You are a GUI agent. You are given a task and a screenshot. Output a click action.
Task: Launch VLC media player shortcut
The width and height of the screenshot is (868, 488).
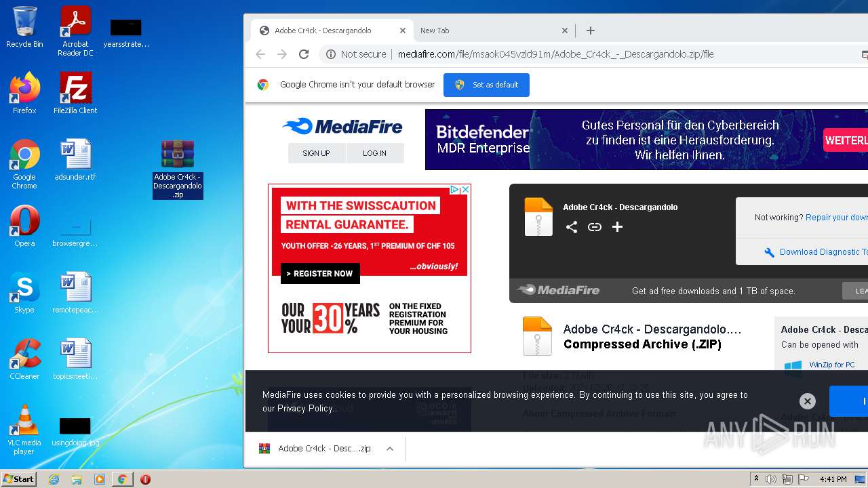pyautogui.click(x=24, y=430)
